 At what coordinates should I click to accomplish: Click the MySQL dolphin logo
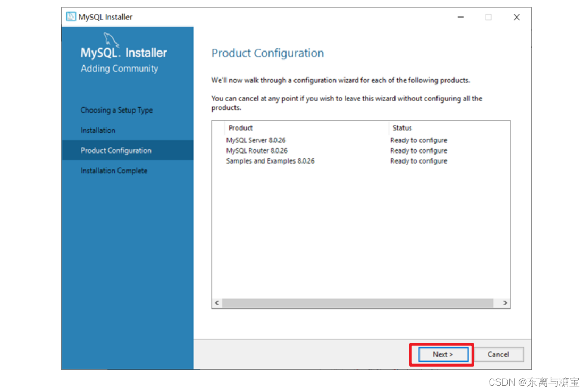tap(111, 40)
